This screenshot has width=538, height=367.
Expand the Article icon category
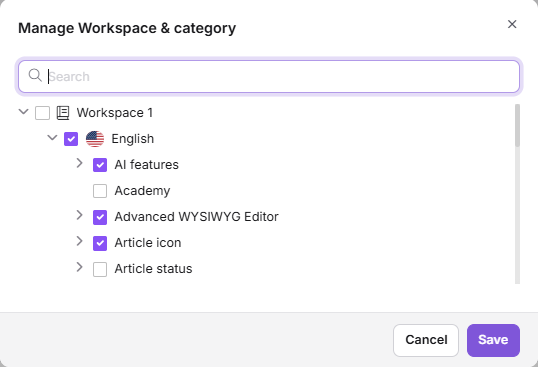point(79,241)
